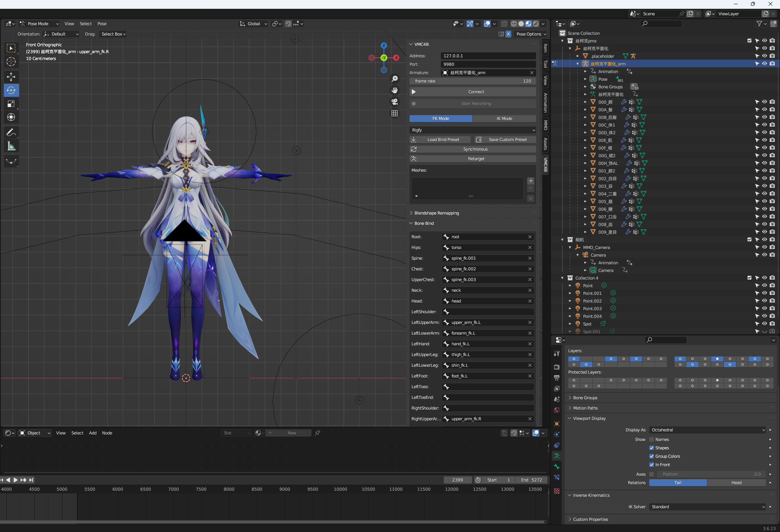Expand the Blendshape Remapping panel
Screen dimensions: 780x532
(436, 213)
